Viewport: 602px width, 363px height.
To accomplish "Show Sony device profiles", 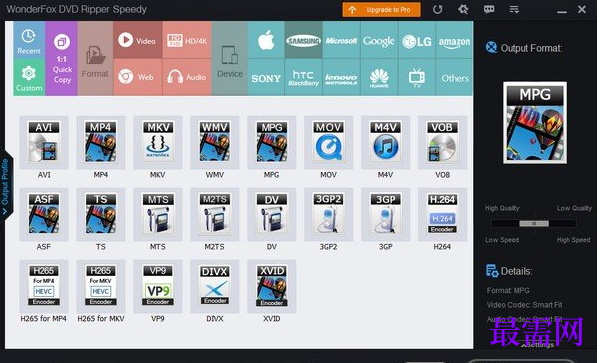I will pyautogui.click(x=266, y=77).
